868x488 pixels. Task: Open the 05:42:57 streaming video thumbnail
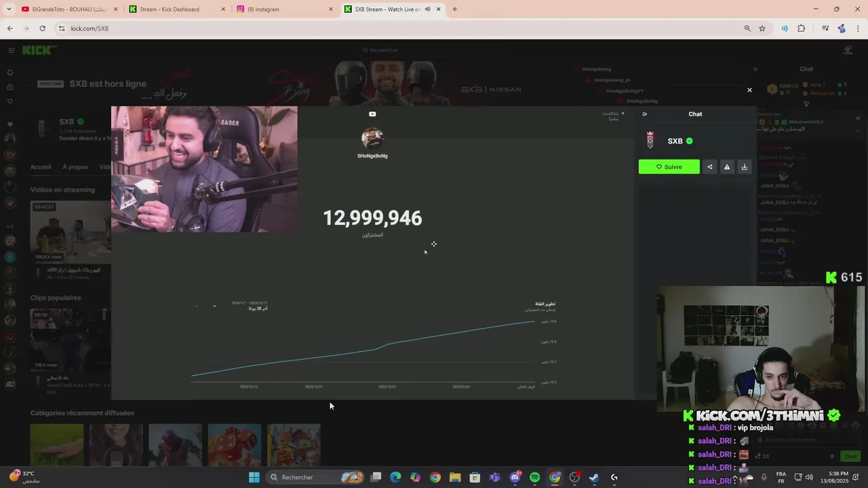coord(71,231)
